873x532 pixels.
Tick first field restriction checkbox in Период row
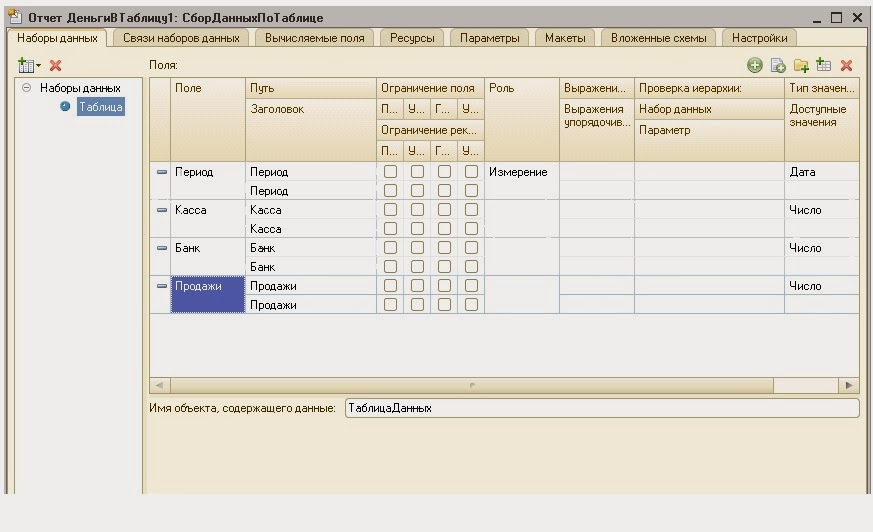tap(390, 172)
